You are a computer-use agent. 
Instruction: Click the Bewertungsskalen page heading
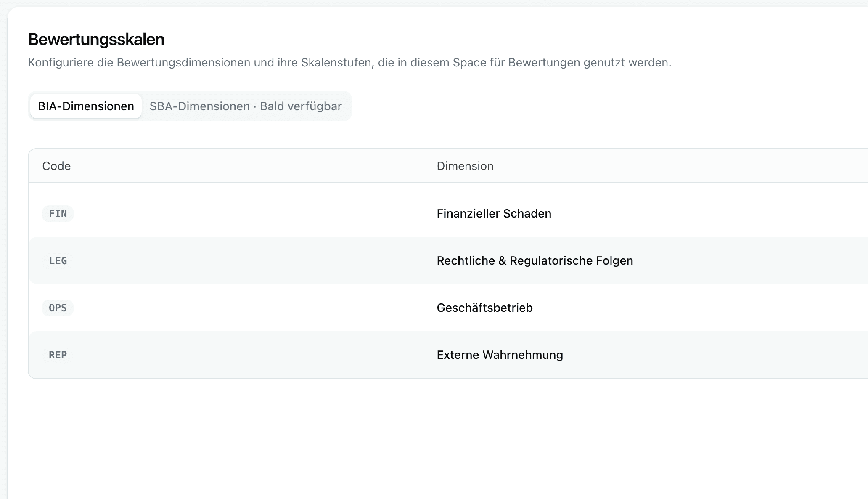pyautogui.click(x=96, y=39)
